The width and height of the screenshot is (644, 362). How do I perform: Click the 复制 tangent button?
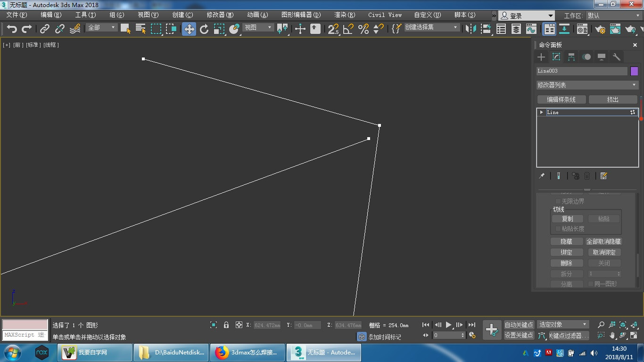click(x=568, y=219)
